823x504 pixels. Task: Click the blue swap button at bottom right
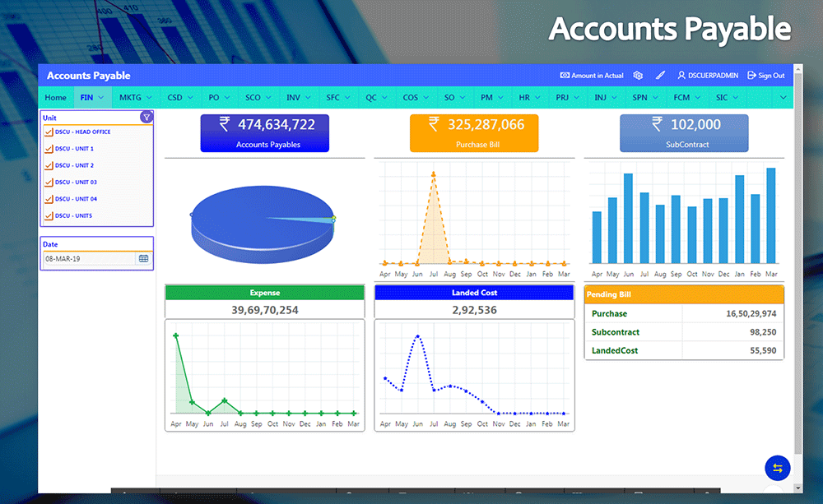coord(777,468)
